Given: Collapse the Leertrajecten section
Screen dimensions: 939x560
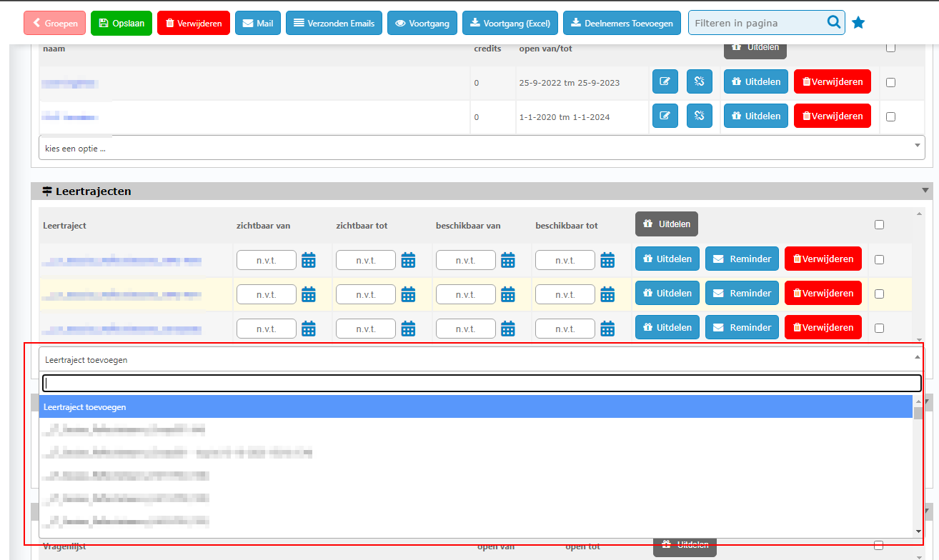Looking at the screenshot, I should click(x=925, y=191).
